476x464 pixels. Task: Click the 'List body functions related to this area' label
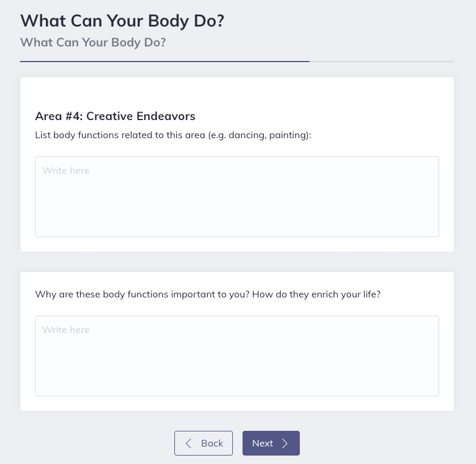click(121, 135)
